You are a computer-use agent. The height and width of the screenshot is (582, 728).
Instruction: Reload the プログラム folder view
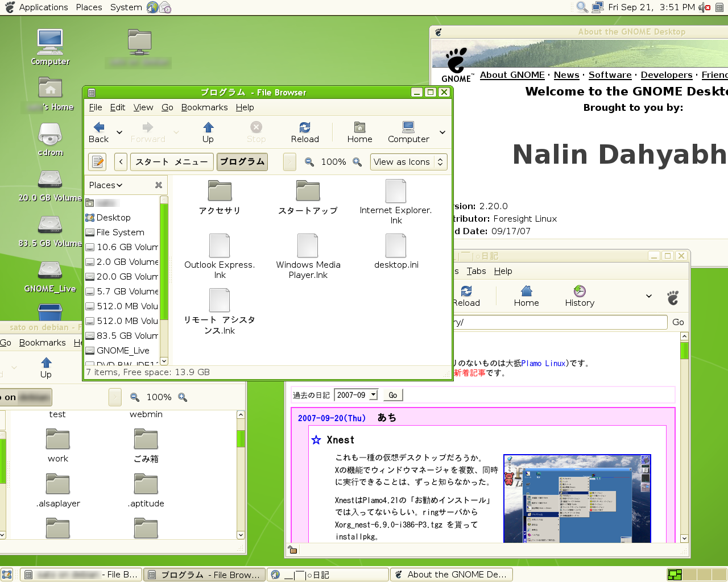click(305, 132)
